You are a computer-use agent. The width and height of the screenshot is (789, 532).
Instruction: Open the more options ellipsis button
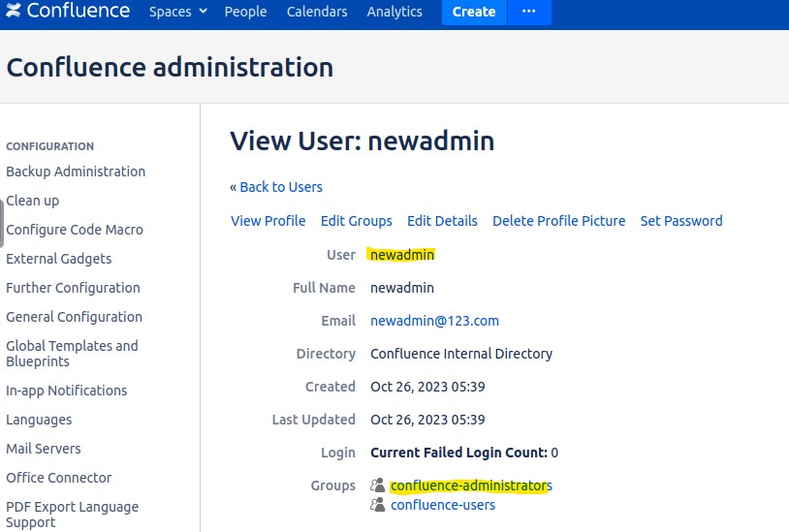pyautogui.click(x=529, y=12)
